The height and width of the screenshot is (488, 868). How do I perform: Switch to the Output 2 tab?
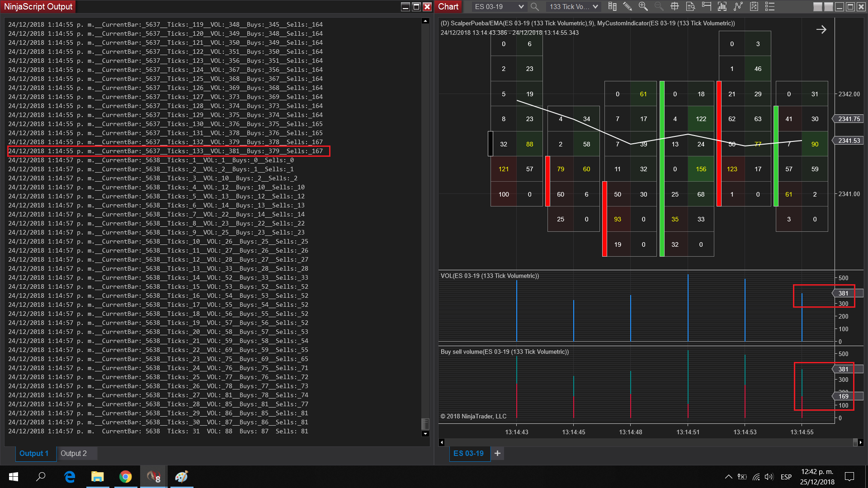(73, 453)
